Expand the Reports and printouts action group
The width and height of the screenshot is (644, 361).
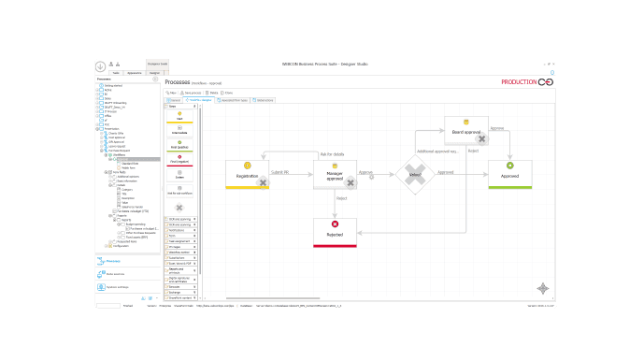tap(180, 270)
